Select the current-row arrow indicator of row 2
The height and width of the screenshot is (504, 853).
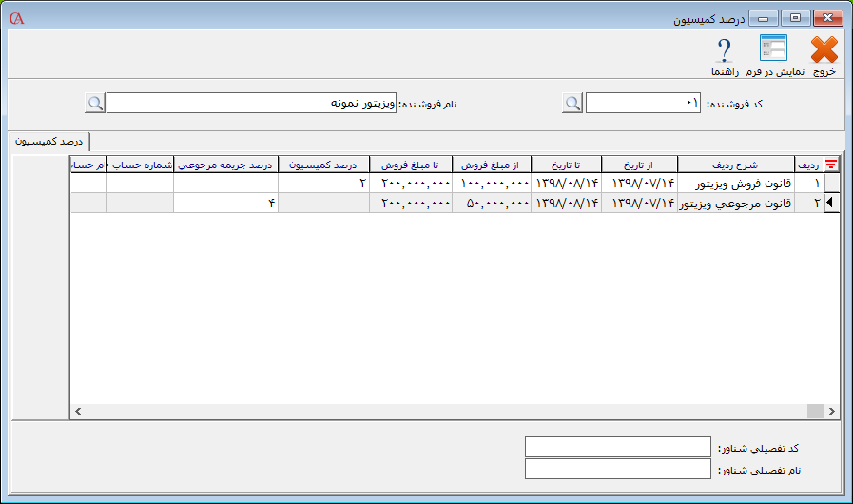pos(830,203)
